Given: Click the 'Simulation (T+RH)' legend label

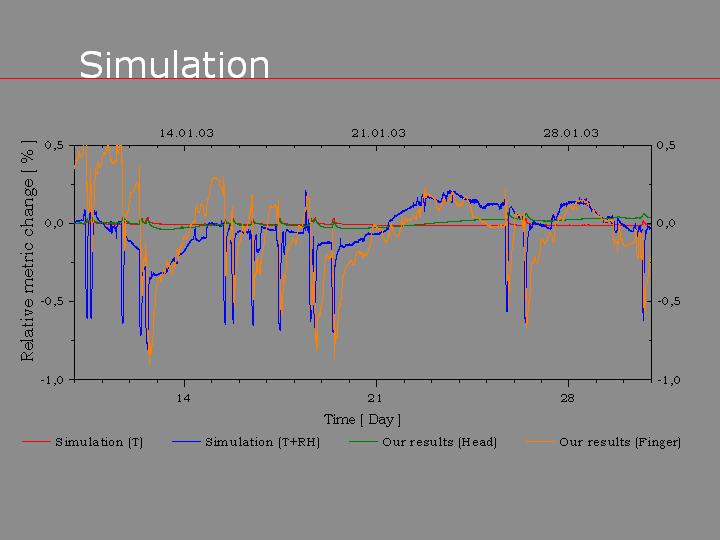Looking at the screenshot, I should click(262, 442).
